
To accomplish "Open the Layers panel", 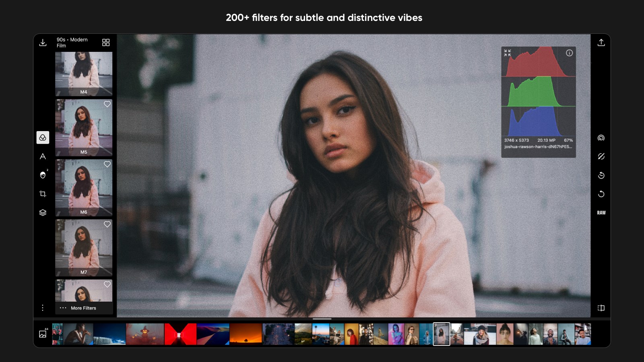I will pos(42,212).
